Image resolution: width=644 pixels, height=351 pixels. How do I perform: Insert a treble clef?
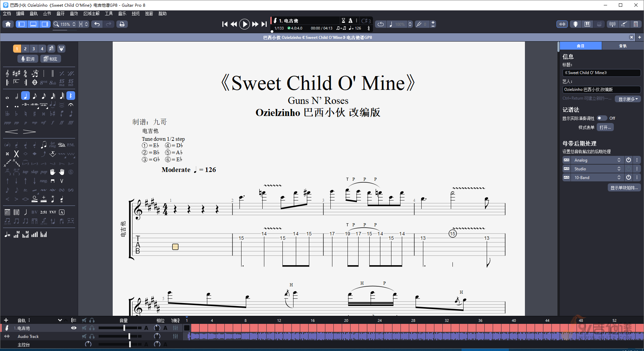click(7, 73)
